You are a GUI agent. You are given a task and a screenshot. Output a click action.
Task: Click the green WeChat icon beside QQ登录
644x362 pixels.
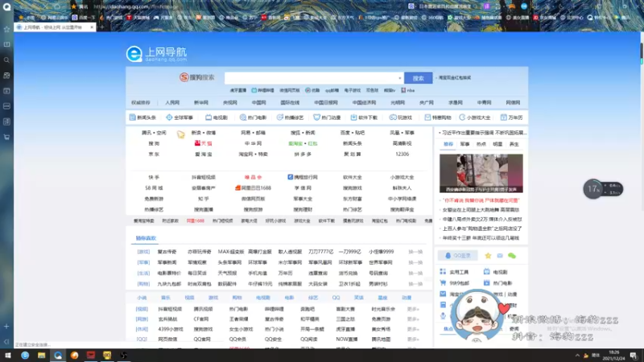512,256
